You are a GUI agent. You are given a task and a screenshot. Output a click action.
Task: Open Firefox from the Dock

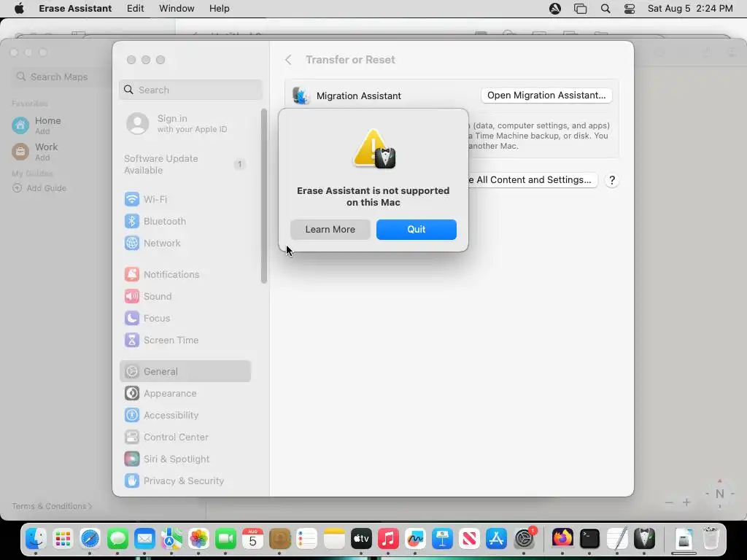[562, 539]
